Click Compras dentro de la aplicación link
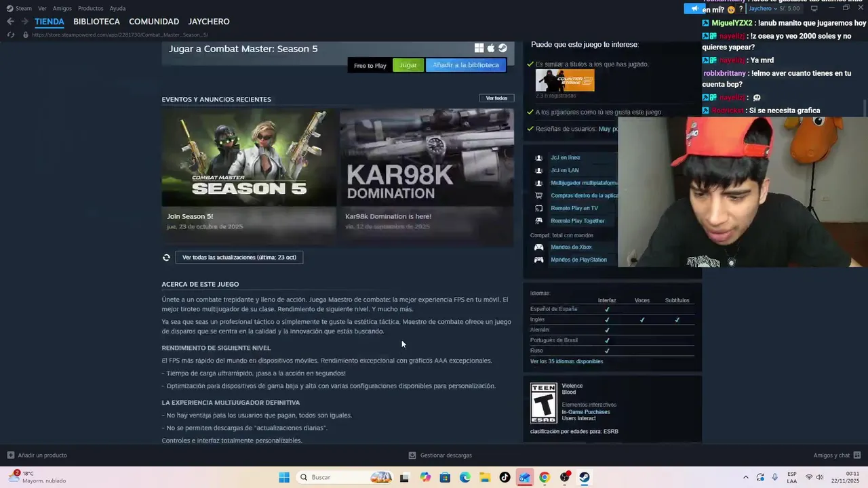Image resolution: width=868 pixels, height=488 pixels. (584, 195)
